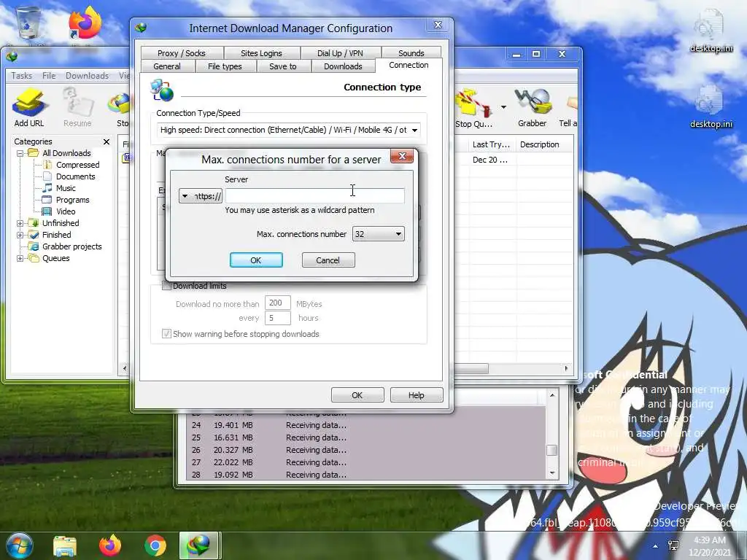
Task: Switch to the General tab
Action: [167, 66]
